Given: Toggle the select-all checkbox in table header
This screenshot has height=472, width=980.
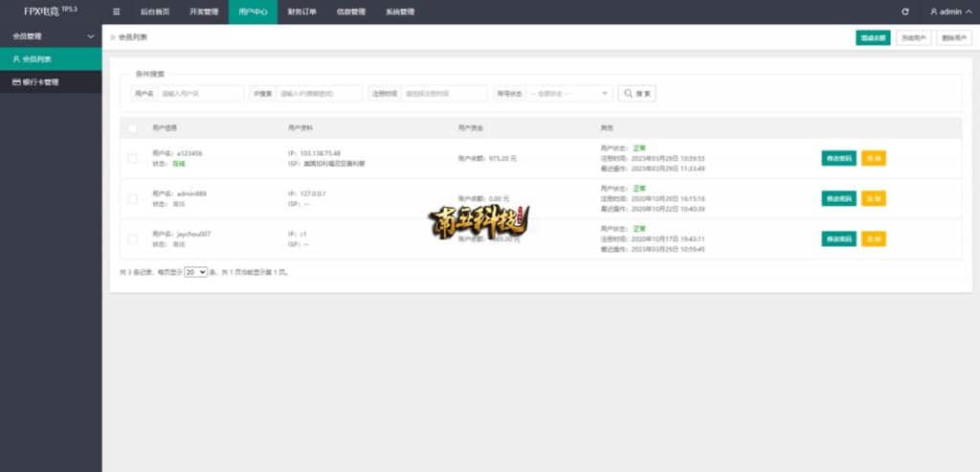Looking at the screenshot, I should click(132, 128).
